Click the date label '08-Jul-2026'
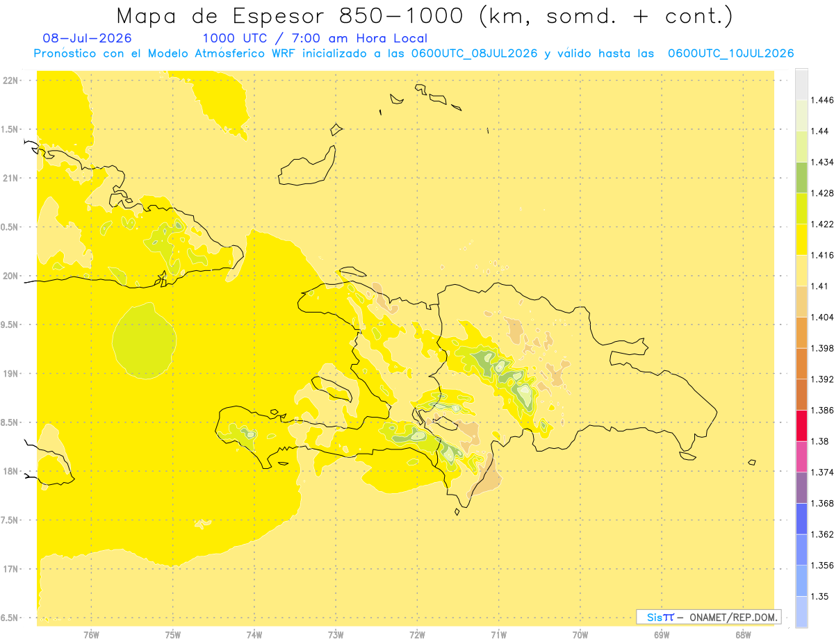Screen dimensions: 834x644 [87, 38]
